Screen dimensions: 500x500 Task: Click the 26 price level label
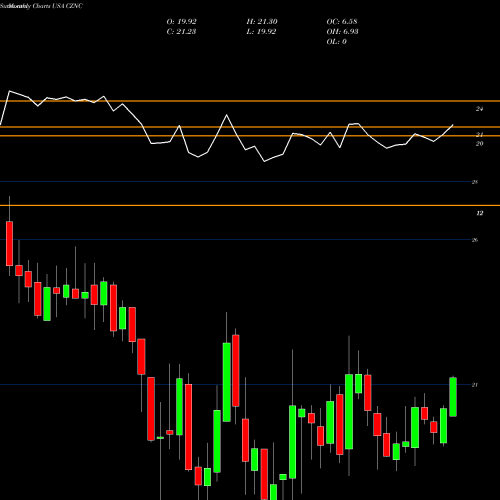point(475,240)
